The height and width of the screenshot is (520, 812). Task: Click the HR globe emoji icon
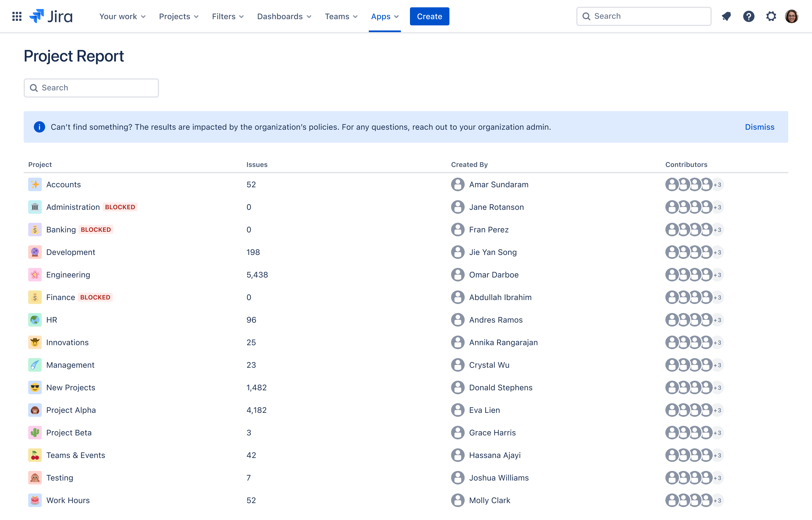[x=36, y=320]
